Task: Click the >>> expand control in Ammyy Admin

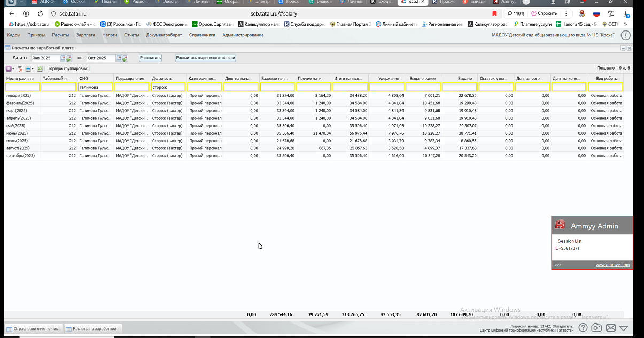Action: (558, 265)
